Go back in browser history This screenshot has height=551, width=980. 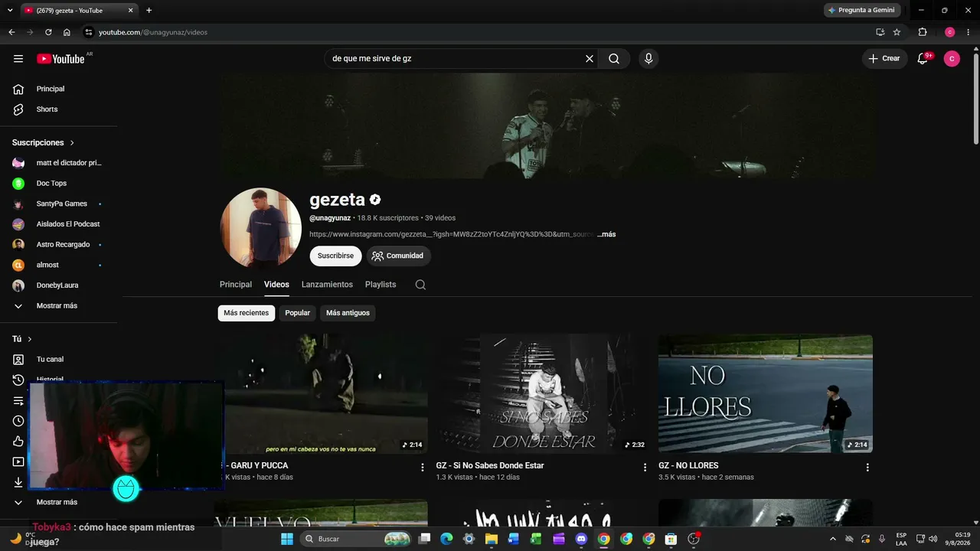pyautogui.click(x=11, y=32)
